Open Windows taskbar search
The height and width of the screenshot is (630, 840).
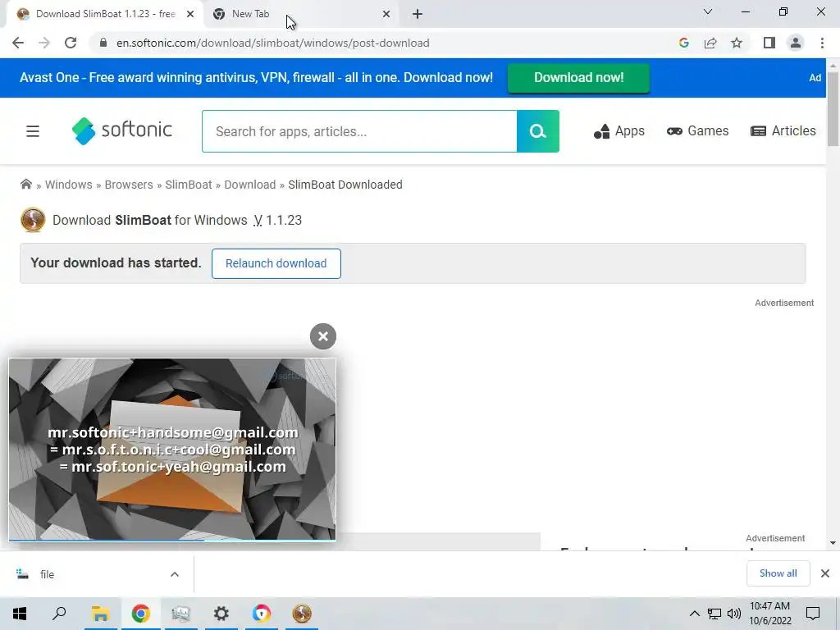pyautogui.click(x=59, y=614)
